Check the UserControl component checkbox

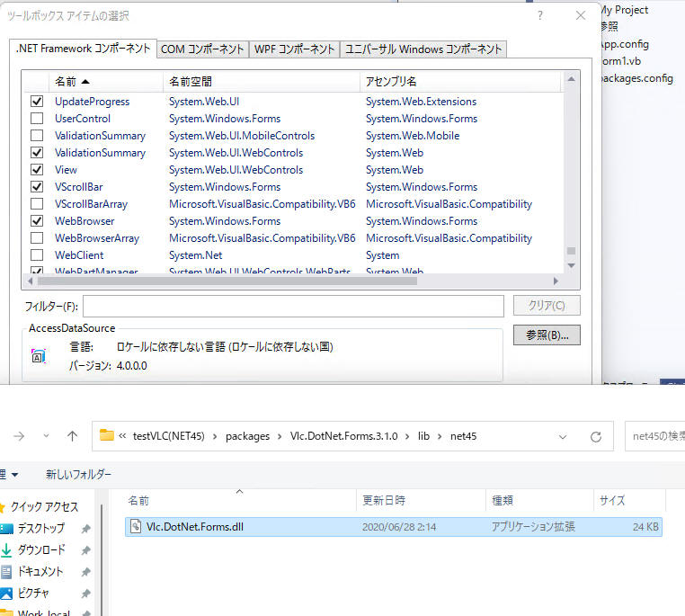(x=37, y=119)
